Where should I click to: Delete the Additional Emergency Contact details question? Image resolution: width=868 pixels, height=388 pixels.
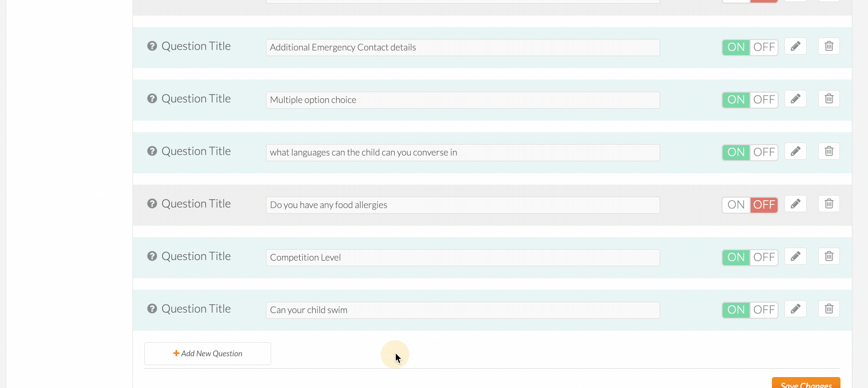[x=829, y=46]
